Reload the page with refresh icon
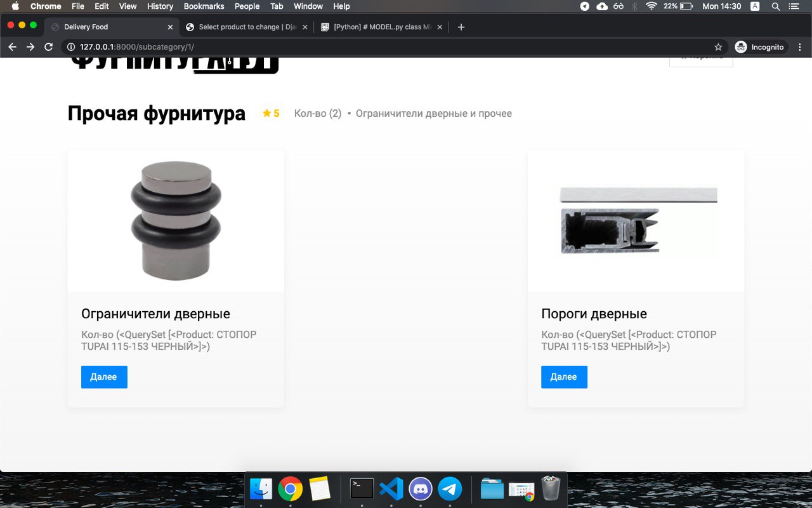This screenshot has width=812, height=508. (x=48, y=47)
